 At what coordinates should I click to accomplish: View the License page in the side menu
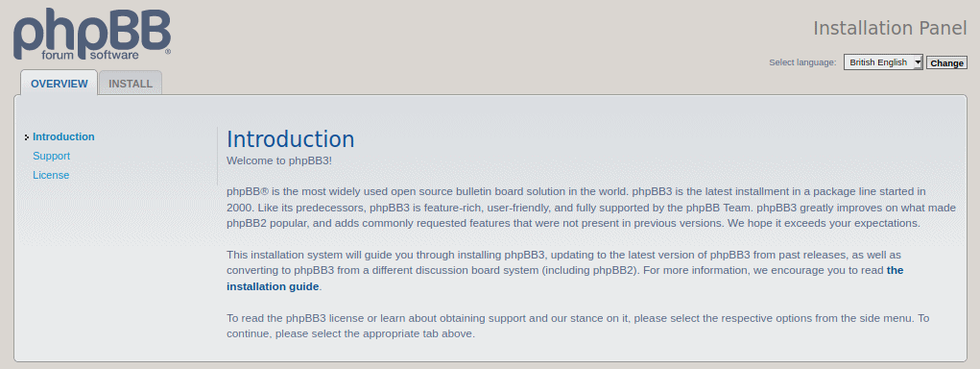tap(51, 175)
